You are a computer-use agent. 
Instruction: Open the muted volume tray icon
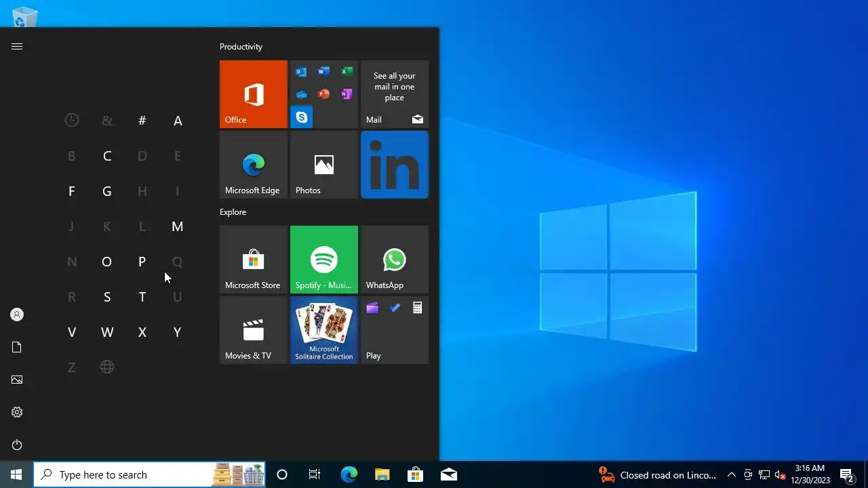pos(781,474)
